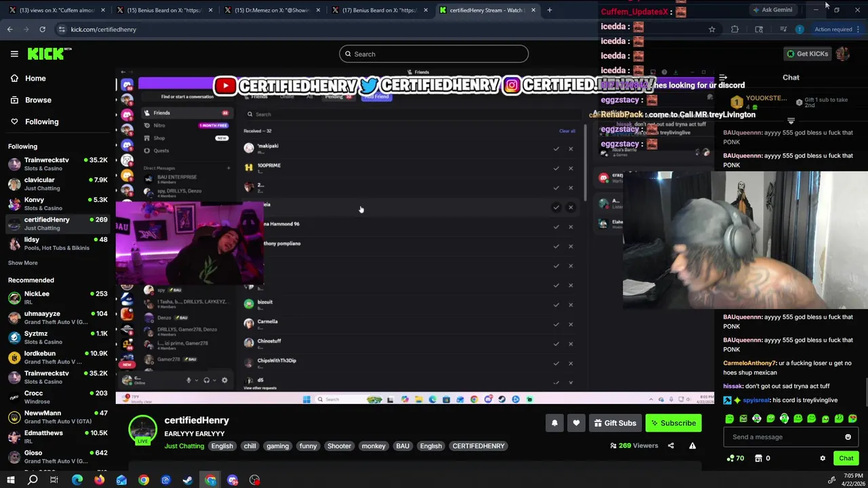Open the emoji picker in chat input
Viewport: 868px width, 488px height.
pyautogui.click(x=848, y=437)
